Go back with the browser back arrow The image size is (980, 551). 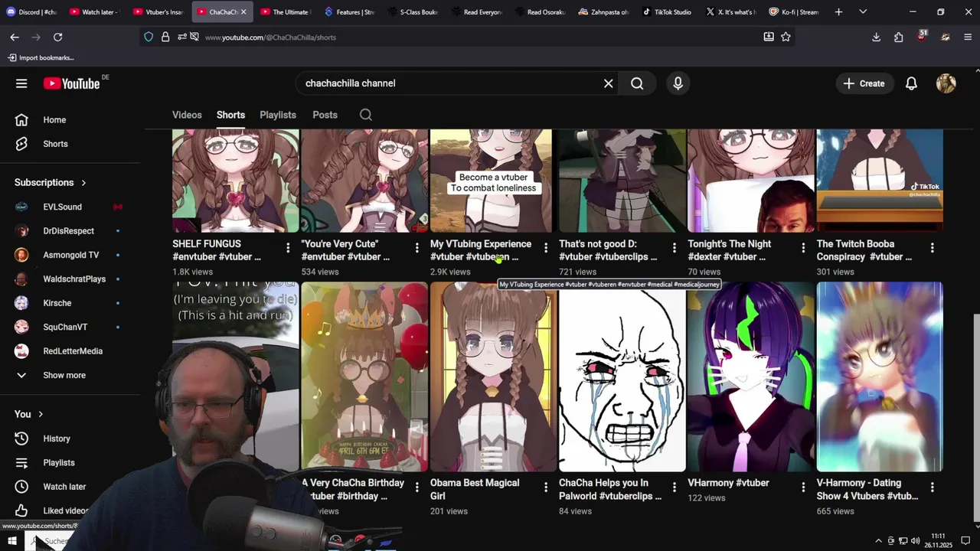coord(15,37)
